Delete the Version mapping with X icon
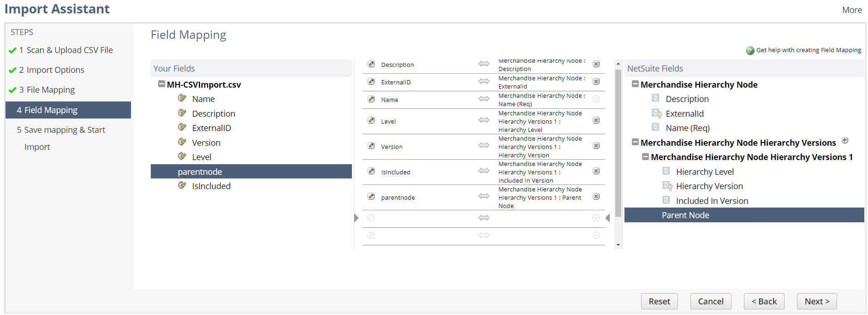The image size is (868, 315). click(x=596, y=146)
